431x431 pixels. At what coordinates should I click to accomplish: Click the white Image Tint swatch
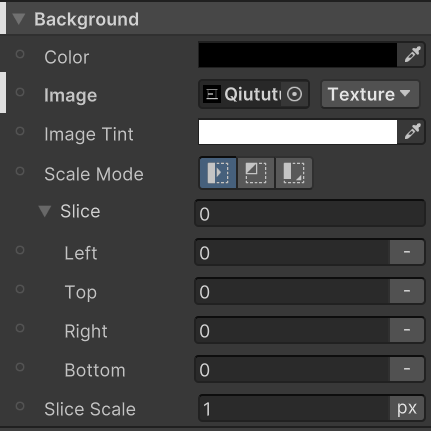298,132
